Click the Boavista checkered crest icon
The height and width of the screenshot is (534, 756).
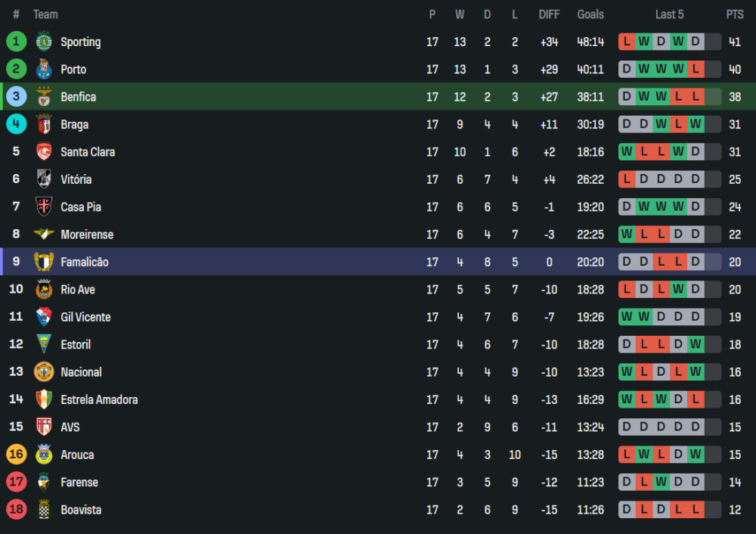[44, 509]
